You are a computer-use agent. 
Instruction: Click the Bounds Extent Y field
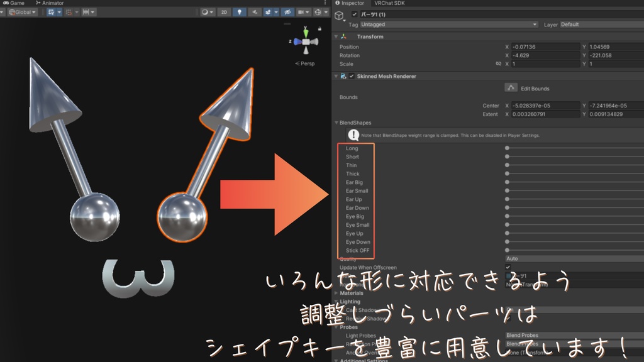(616, 114)
